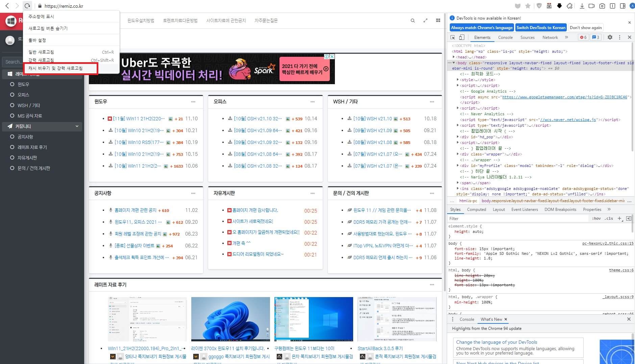Open 윈도우설치방법 nav link

tap(141, 21)
